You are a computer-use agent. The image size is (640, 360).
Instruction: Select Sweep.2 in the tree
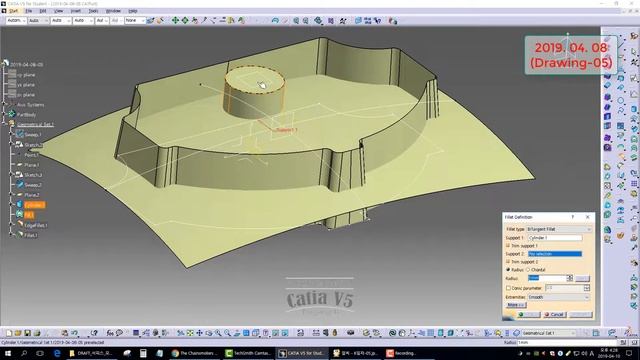pyautogui.click(x=33, y=185)
